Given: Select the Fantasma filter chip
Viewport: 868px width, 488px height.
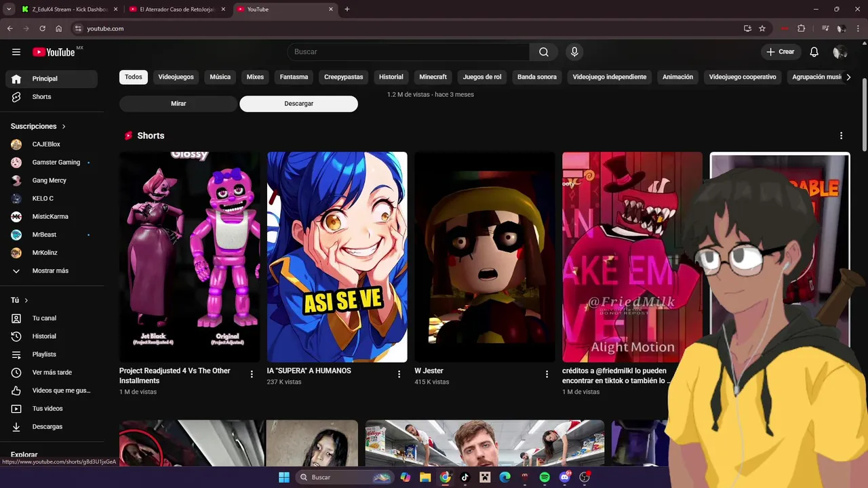Looking at the screenshot, I should 294,77.
